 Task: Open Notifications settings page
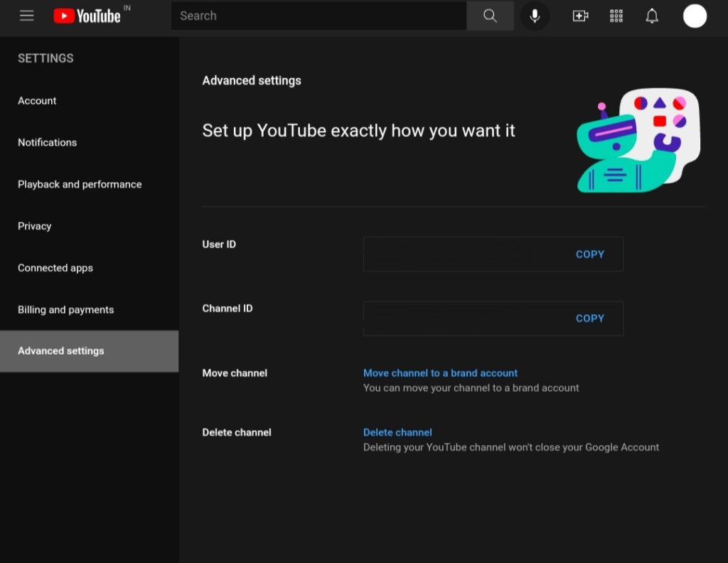(89, 142)
